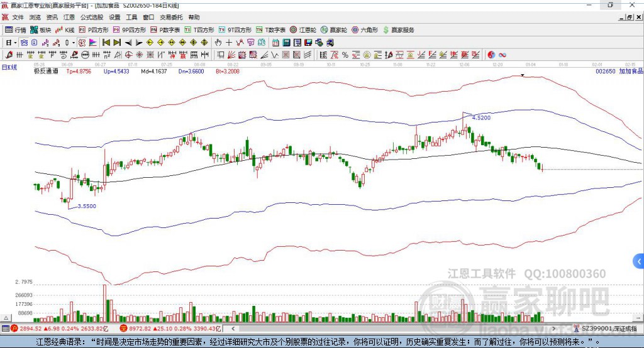
Task: Click the black left arrow icon
Action: click(128, 43)
